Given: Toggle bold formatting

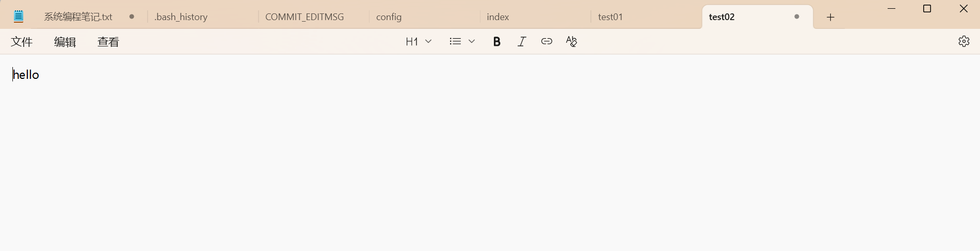Looking at the screenshot, I should coord(496,42).
